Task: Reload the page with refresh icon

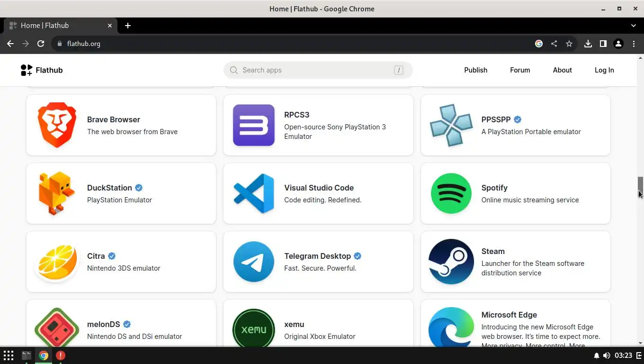Action: 41,44
